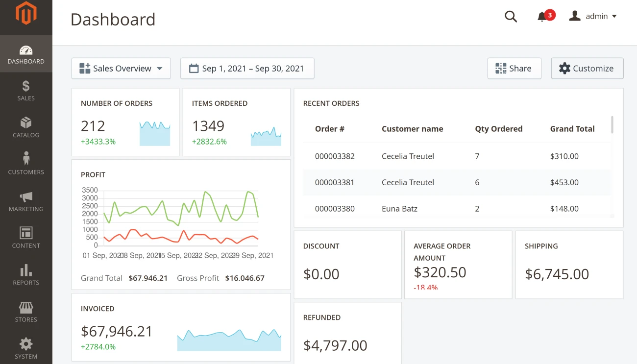
Task: Click the Recent Orders vertical scrollbar
Action: 612,125
